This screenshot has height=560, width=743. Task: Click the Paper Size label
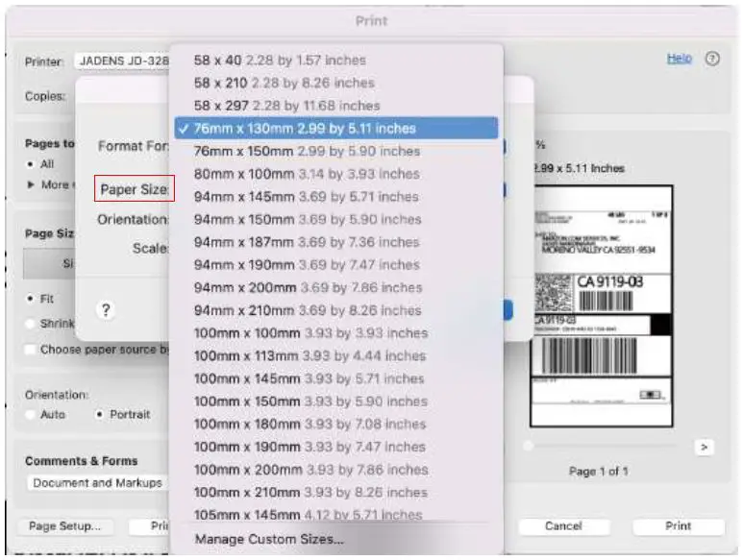click(135, 189)
